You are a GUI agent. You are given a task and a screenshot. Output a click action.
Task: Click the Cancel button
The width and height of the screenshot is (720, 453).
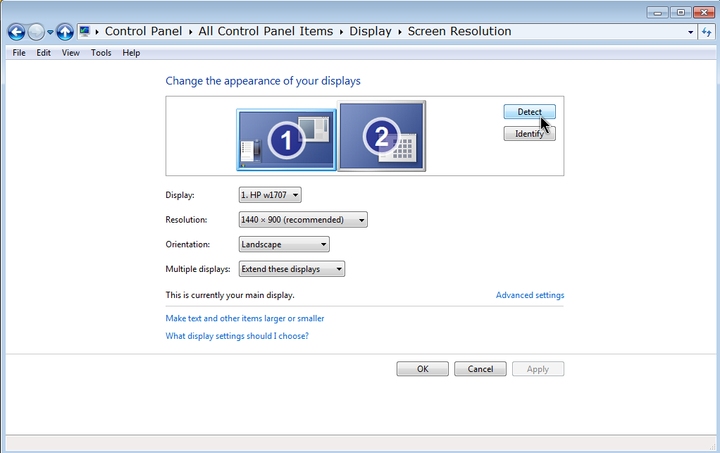tap(480, 369)
